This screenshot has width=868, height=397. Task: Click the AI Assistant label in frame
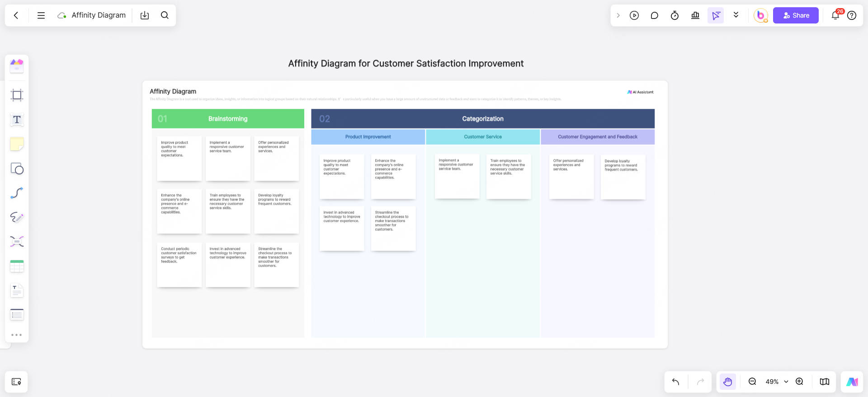coord(640,92)
